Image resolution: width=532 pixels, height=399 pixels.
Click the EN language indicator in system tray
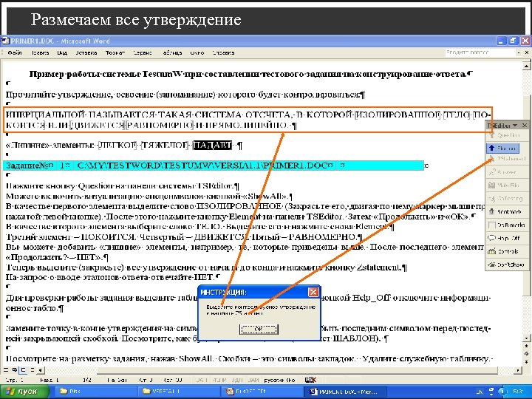480,392
